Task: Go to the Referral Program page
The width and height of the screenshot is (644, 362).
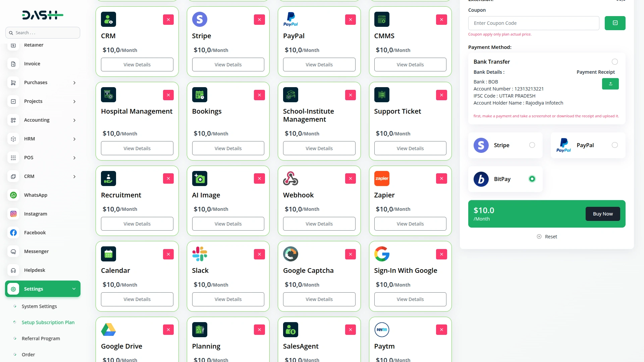Action: click(41, 338)
